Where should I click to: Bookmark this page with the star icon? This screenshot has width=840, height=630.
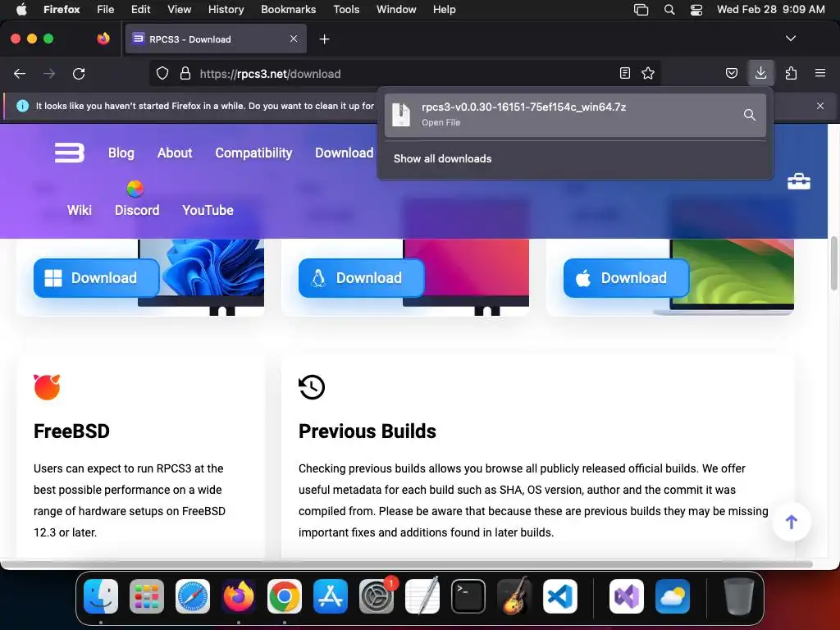point(648,73)
